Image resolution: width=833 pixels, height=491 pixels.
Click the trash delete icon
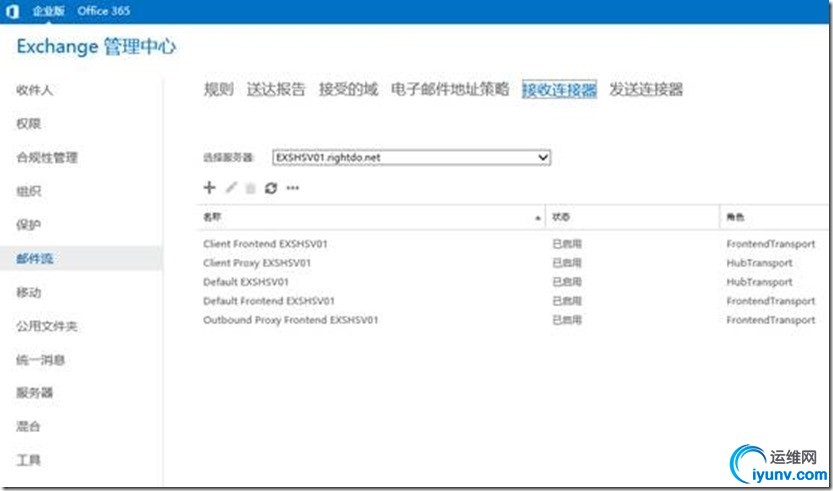(x=250, y=188)
